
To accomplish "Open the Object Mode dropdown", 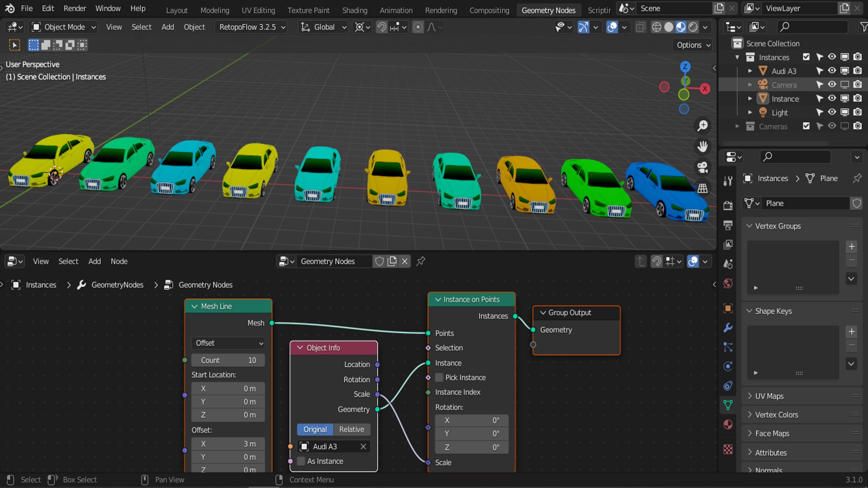I will (64, 27).
